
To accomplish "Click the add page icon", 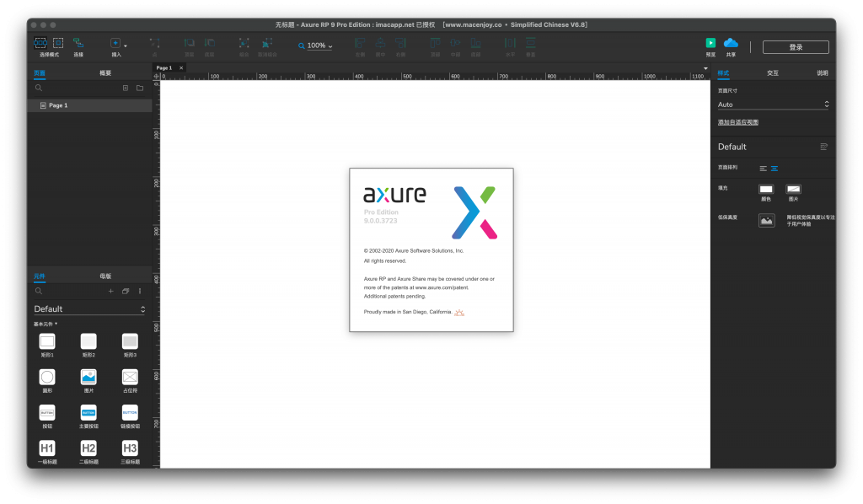I will pos(126,88).
